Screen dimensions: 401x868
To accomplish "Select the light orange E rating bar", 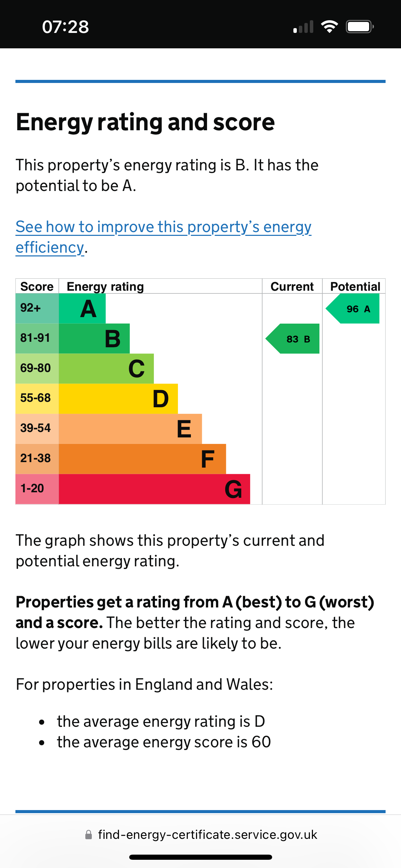I will click(x=130, y=429).
